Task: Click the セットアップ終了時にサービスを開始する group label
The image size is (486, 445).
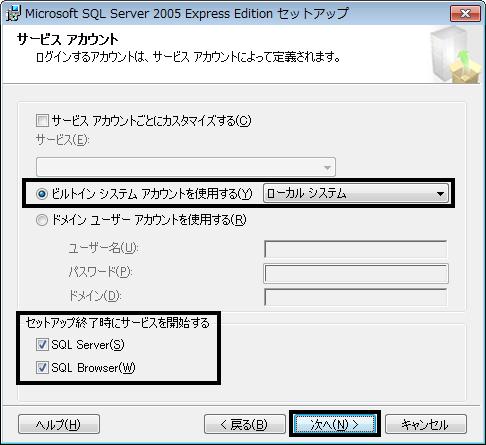Action: point(117,323)
